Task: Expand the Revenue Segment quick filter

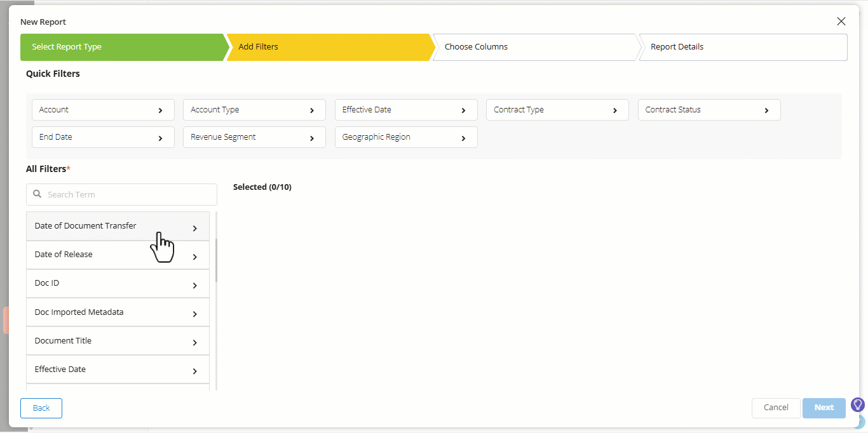Action: (x=254, y=137)
